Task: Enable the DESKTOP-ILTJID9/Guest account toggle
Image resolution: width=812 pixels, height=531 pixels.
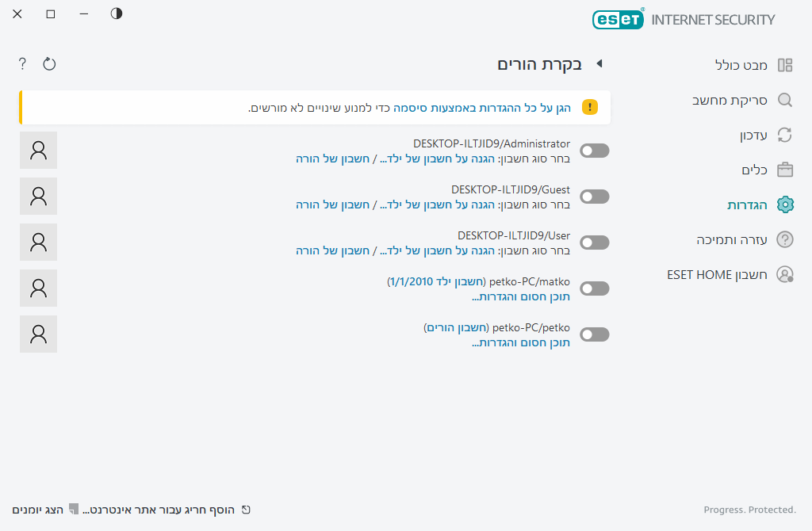Action: point(594,196)
